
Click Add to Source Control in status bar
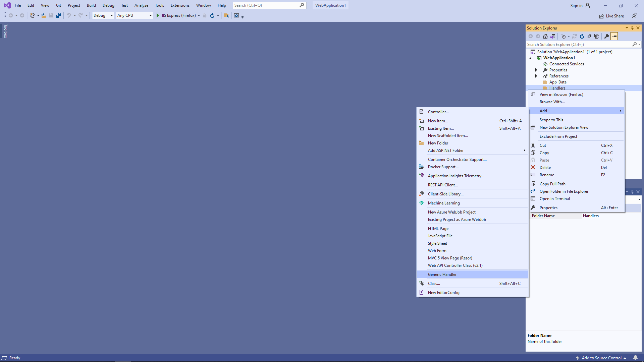601,358
